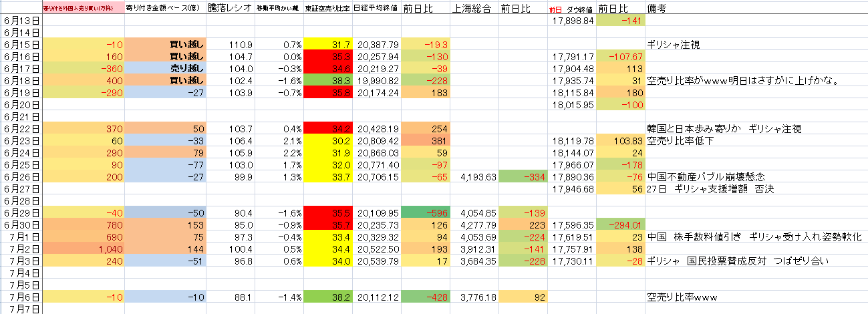The height and width of the screenshot is (314, 868).
Task: Click the 移動平均かい離 column header
Action: tap(278, 9)
